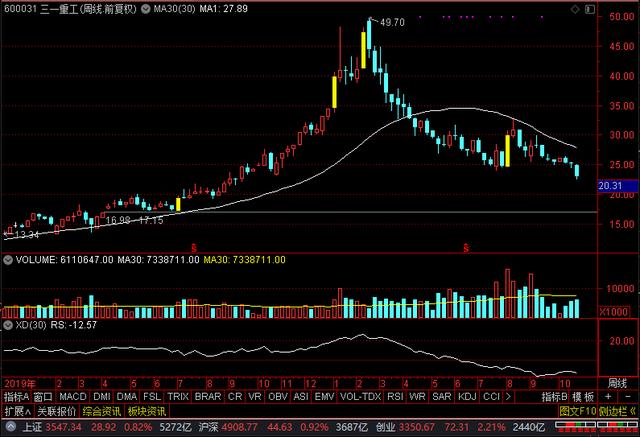Click the left connection status bar indicator

575,427
